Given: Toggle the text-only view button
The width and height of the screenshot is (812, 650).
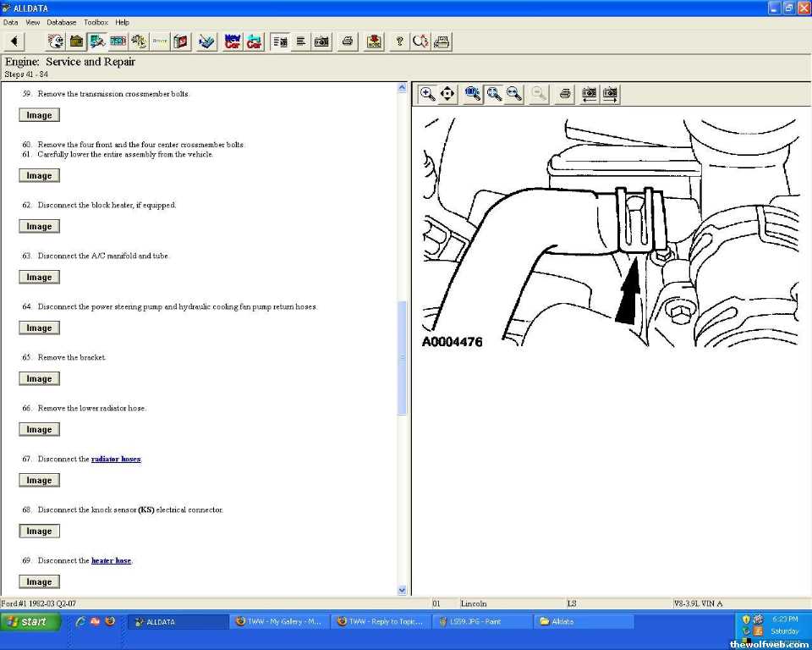Looking at the screenshot, I should [x=300, y=41].
